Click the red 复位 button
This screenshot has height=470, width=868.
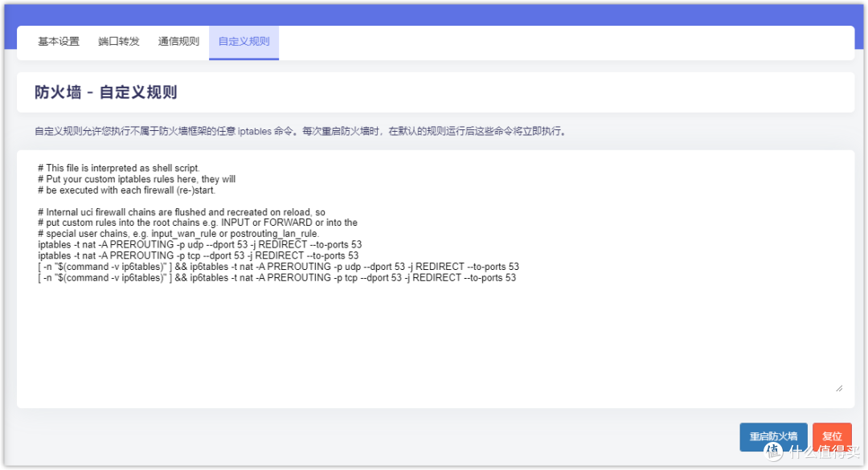pos(832,436)
